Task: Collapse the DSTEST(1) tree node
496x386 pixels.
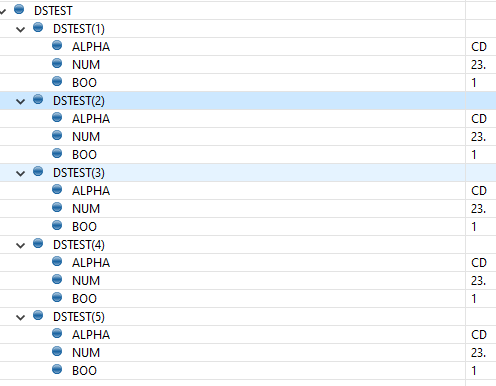Action: (x=21, y=30)
